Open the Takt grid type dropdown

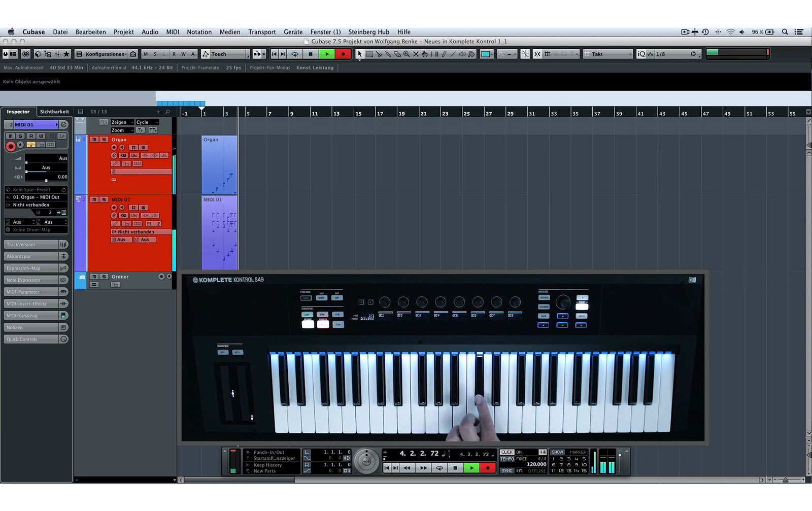pyautogui.click(x=608, y=54)
